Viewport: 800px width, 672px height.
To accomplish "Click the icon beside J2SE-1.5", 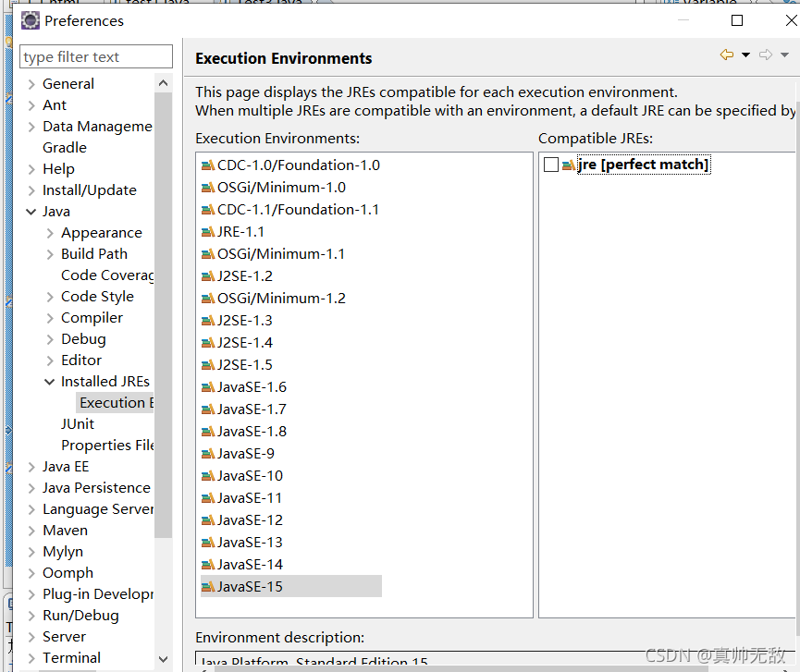I will tap(208, 364).
